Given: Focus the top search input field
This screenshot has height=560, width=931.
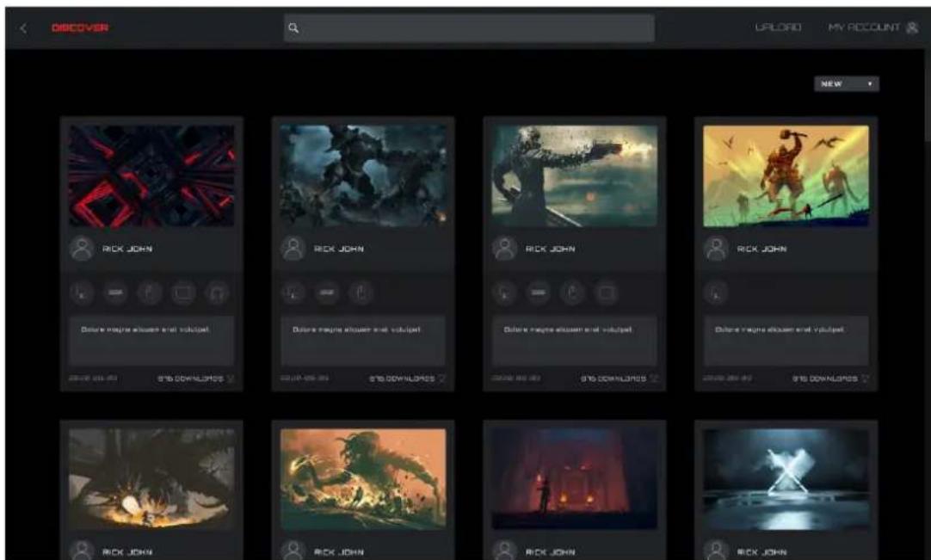Looking at the screenshot, I should [469, 28].
